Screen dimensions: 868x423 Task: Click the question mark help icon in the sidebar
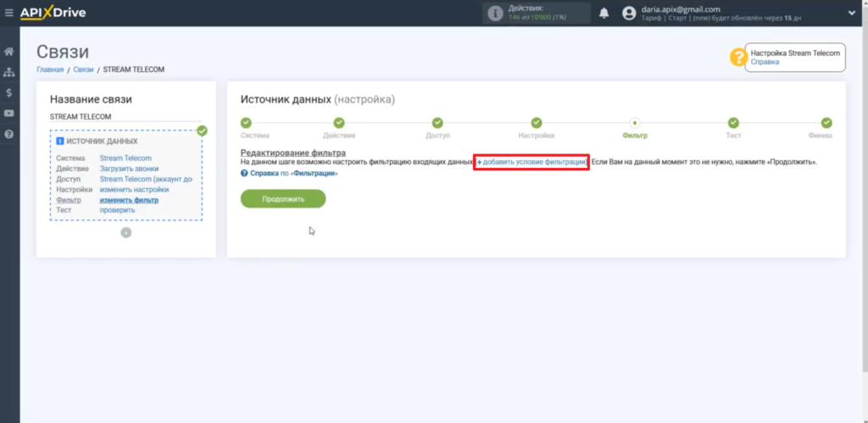(x=9, y=134)
